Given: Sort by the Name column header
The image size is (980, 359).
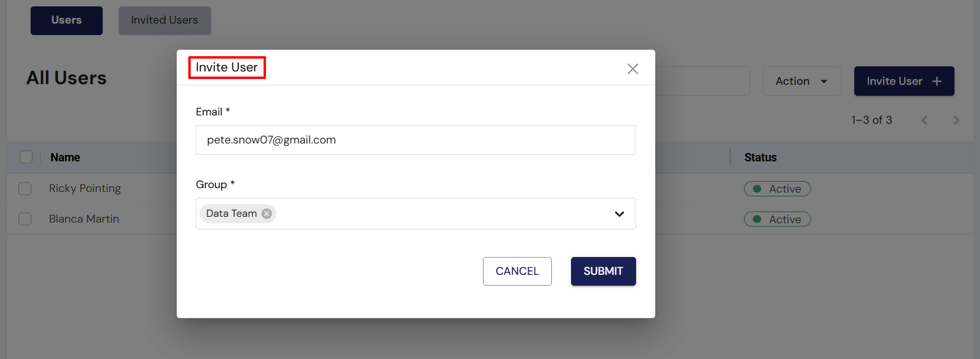Looking at the screenshot, I should click(65, 158).
